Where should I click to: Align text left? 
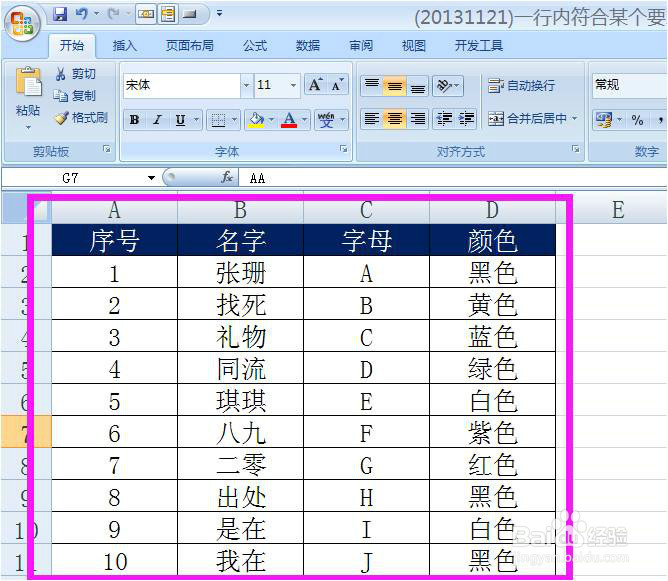pos(372,119)
